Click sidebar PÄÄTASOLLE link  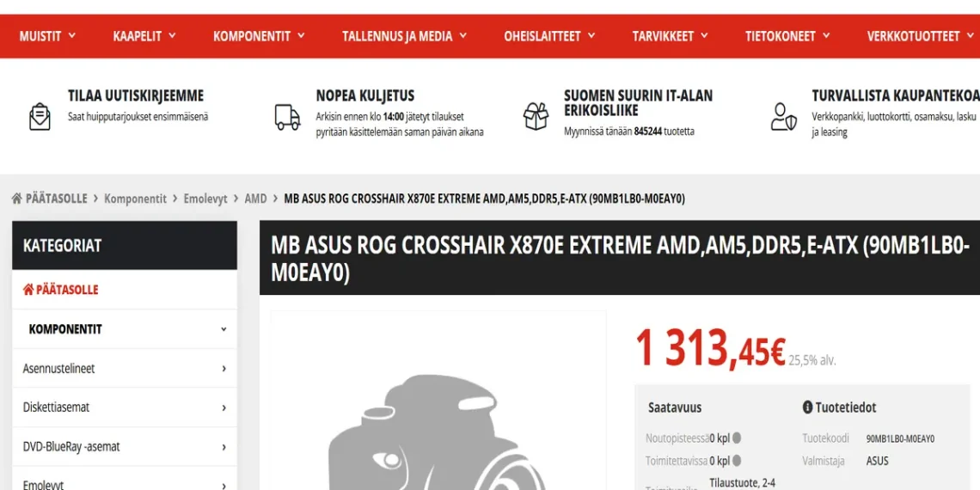(67, 290)
